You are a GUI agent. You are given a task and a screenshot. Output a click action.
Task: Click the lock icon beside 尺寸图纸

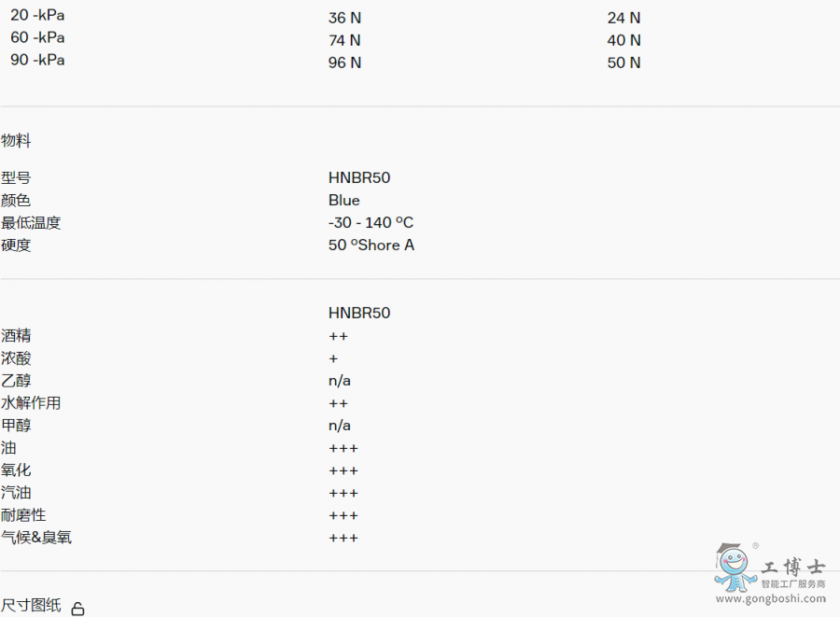coord(78,609)
